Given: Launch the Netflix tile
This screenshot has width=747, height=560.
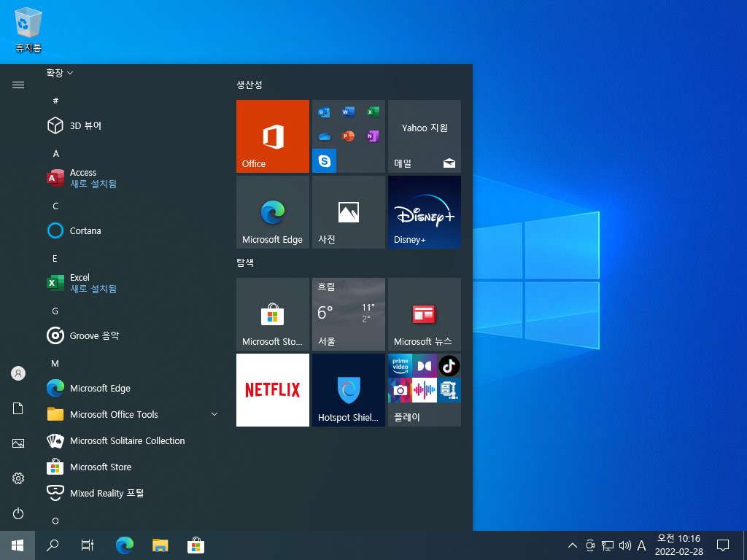Looking at the screenshot, I should click(x=273, y=390).
